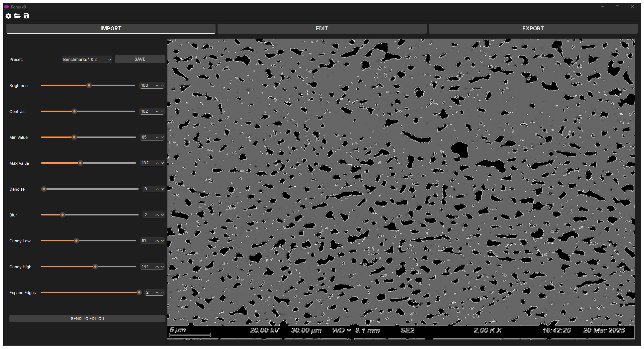Click the save disk icon
Screen dimensions: 644x349
26,16
